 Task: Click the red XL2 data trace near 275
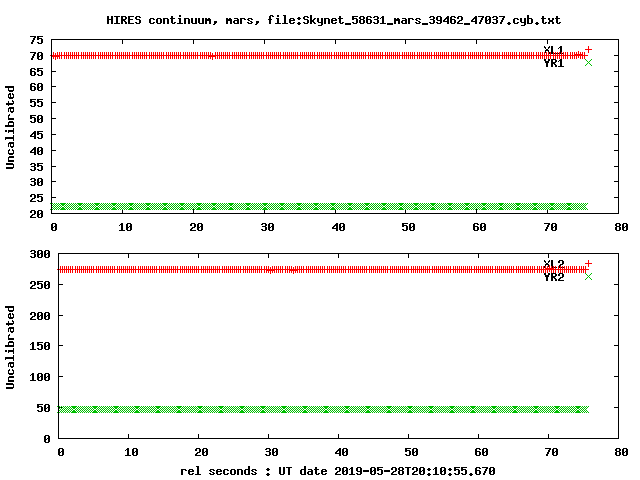click(x=322, y=270)
